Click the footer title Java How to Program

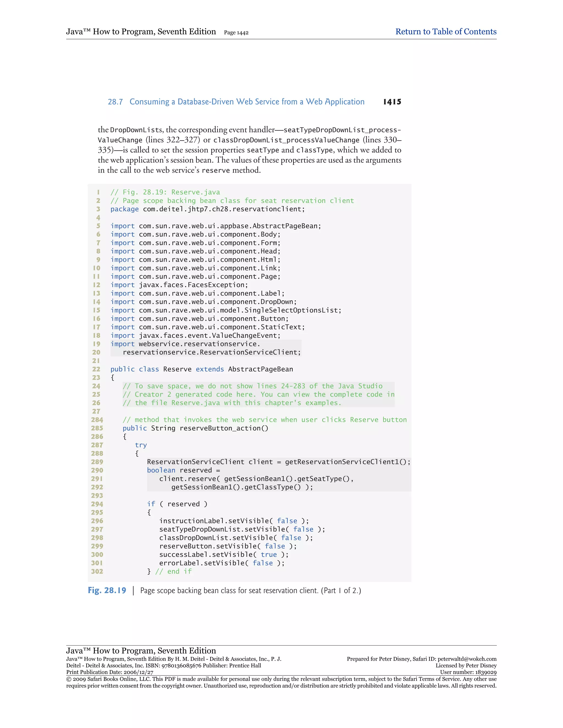click(x=141, y=651)
